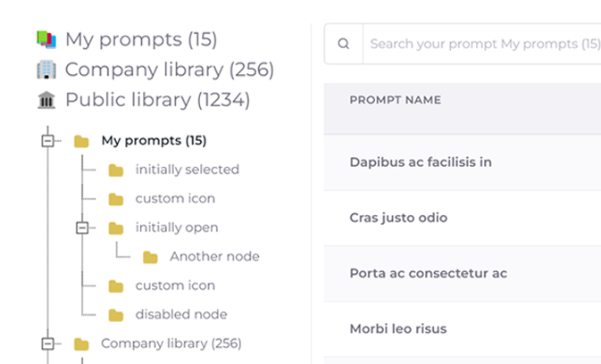Click folder icon of Another node
This screenshot has width=601, height=364.
[150, 257]
